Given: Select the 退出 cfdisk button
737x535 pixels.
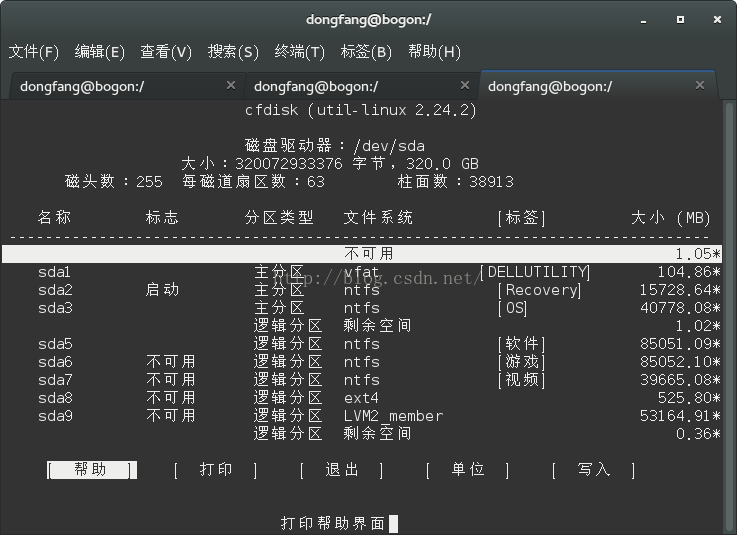Looking at the screenshot, I should click(x=342, y=470).
